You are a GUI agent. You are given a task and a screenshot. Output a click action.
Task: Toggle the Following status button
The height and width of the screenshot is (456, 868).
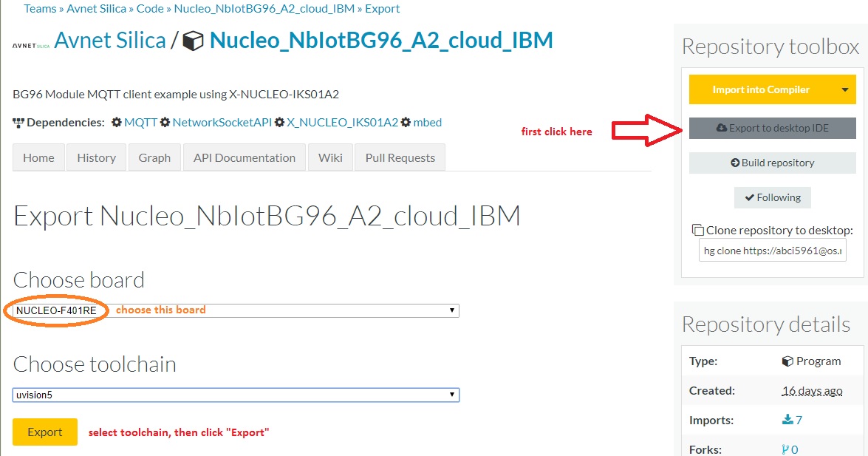(772, 197)
